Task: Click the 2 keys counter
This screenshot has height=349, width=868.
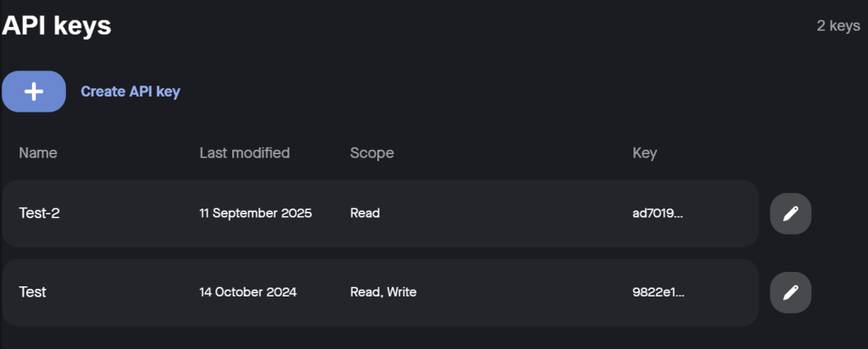Action: point(837,26)
